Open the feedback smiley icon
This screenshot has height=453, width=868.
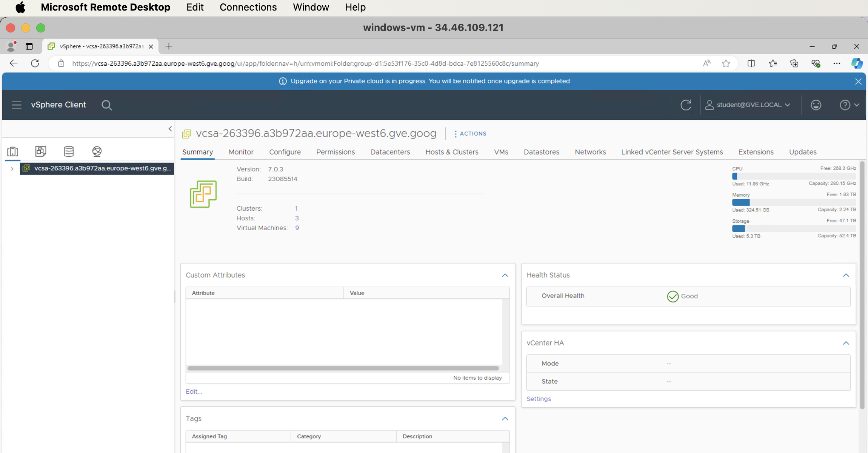click(816, 105)
